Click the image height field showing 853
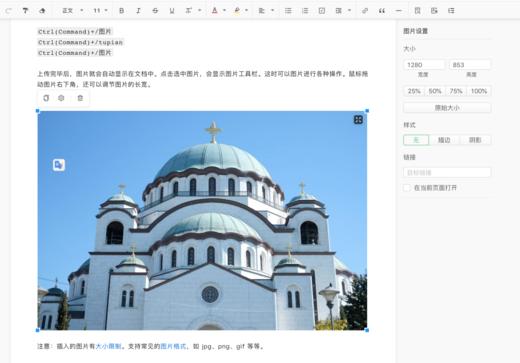The height and width of the screenshot is (363, 520). pos(470,65)
